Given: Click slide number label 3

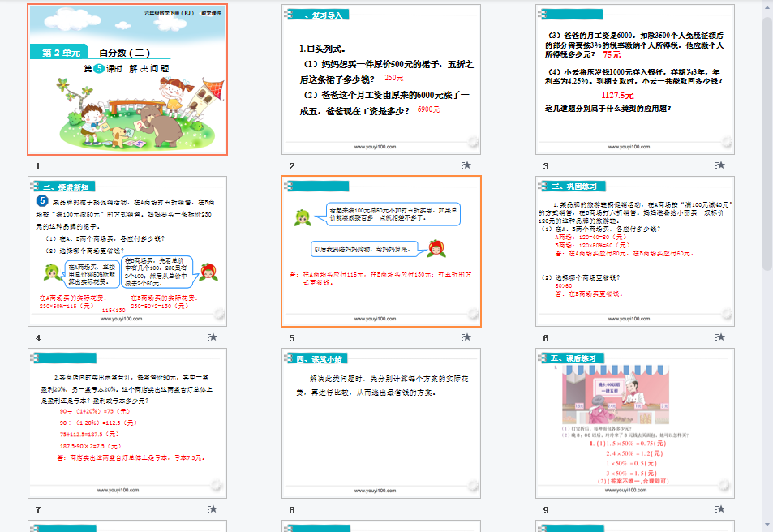Looking at the screenshot, I should (546, 166).
